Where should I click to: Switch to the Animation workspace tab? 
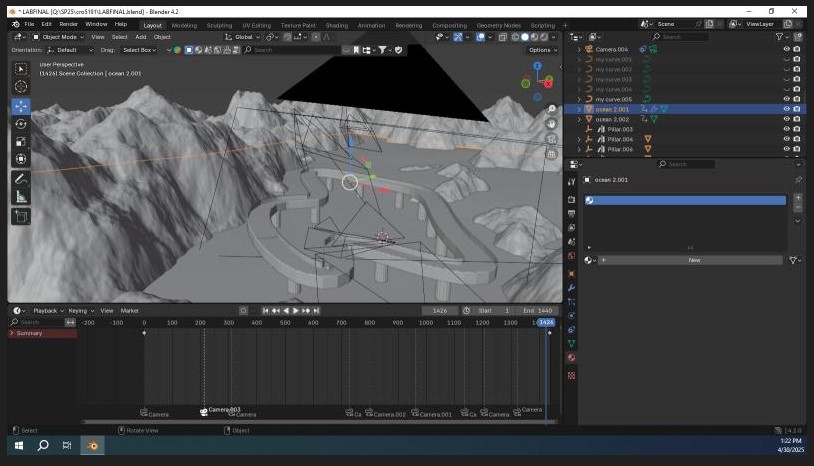point(371,25)
